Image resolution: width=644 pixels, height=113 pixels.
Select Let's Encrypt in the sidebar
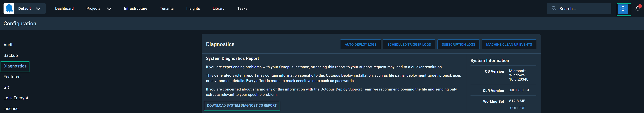(x=16, y=98)
